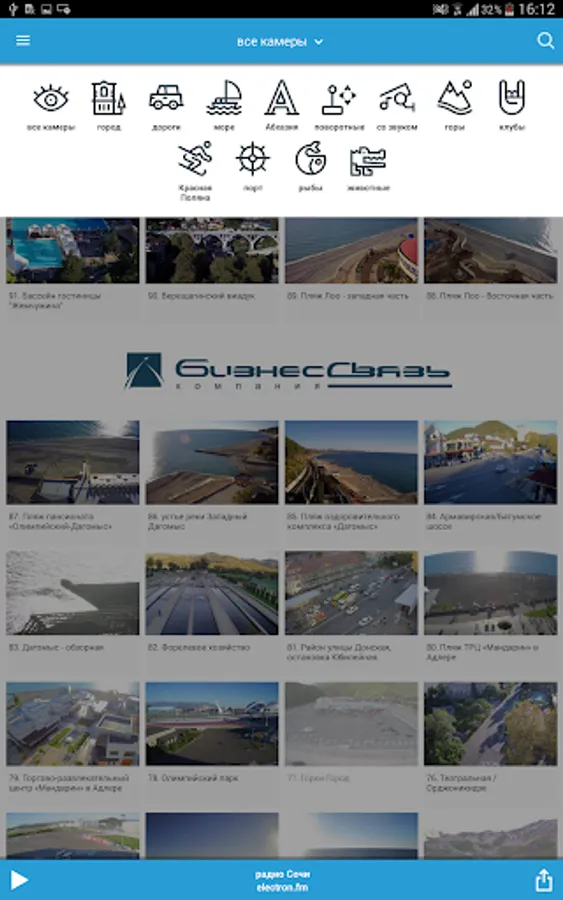Select the crocodile animals category icon
This screenshot has height=900, width=563.
[368, 161]
